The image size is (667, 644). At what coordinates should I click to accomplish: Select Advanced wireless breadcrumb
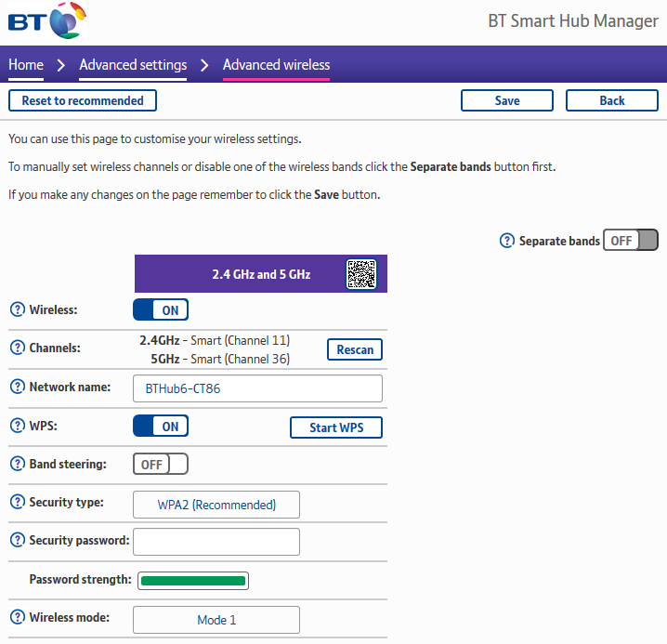276,65
